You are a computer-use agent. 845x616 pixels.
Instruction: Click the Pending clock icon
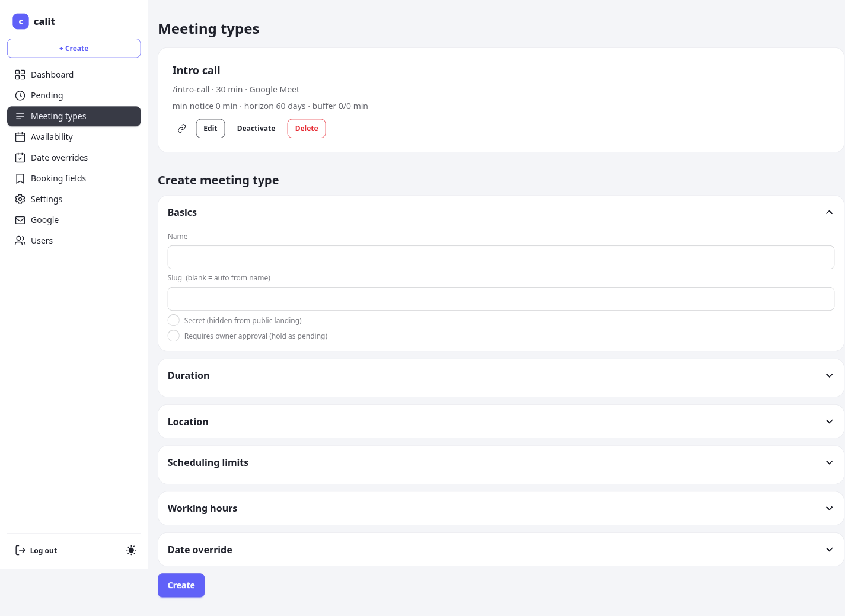pyautogui.click(x=20, y=95)
